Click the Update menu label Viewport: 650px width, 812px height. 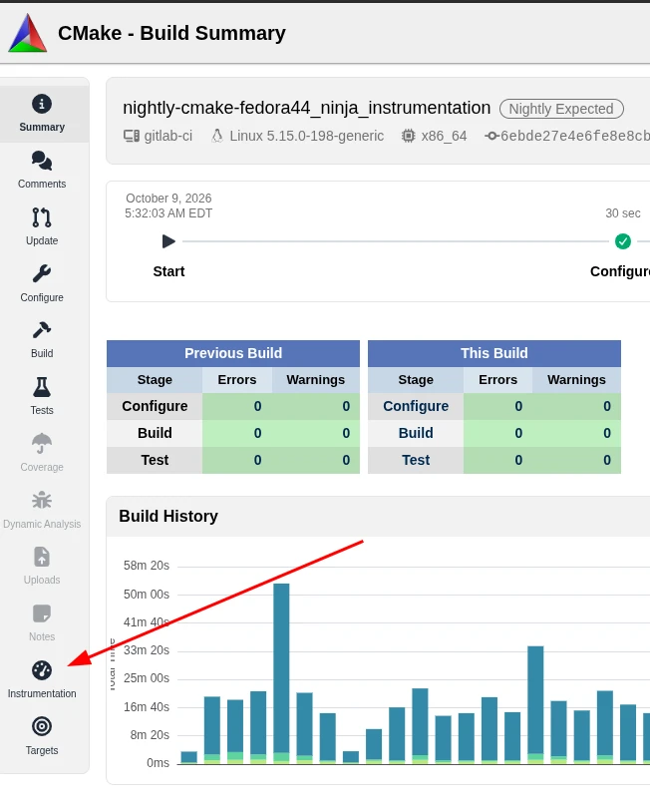coord(42,240)
